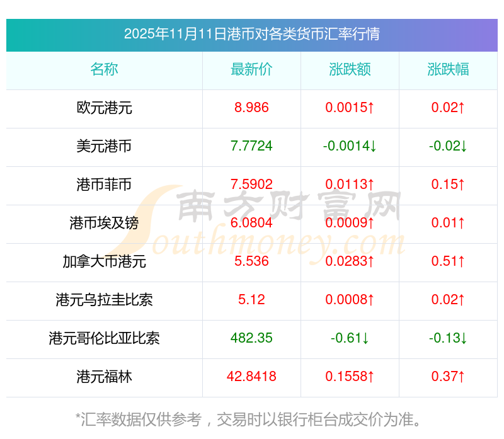Click the price 6.0804
The image size is (504, 439).
point(251,223)
